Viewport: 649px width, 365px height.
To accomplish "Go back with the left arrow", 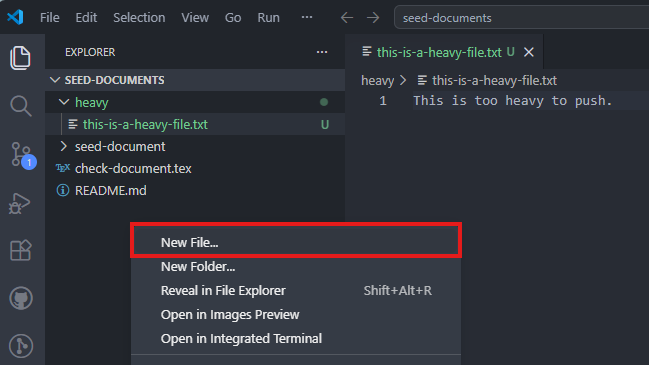I will pyautogui.click(x=347, y=18).
